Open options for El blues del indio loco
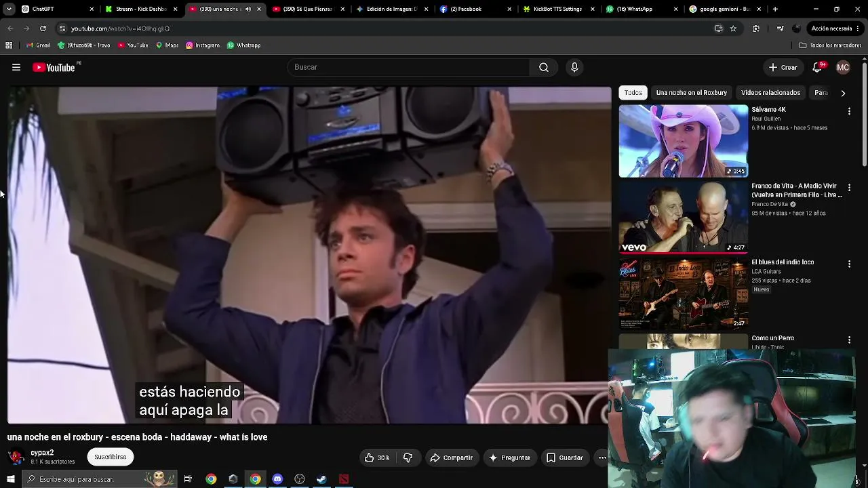 pyautogui.click(x=849, y=264)
